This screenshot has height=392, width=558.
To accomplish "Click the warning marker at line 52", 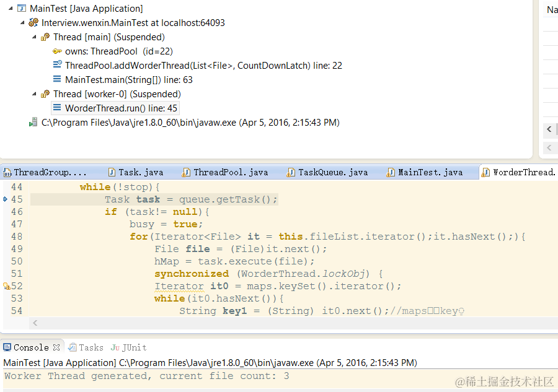I will click(6, 286).
